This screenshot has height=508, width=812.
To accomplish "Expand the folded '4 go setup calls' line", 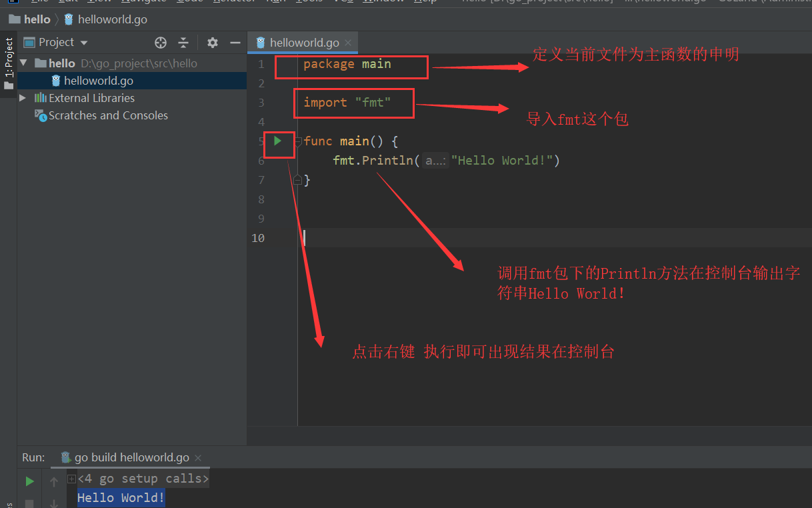I will 72,479.
